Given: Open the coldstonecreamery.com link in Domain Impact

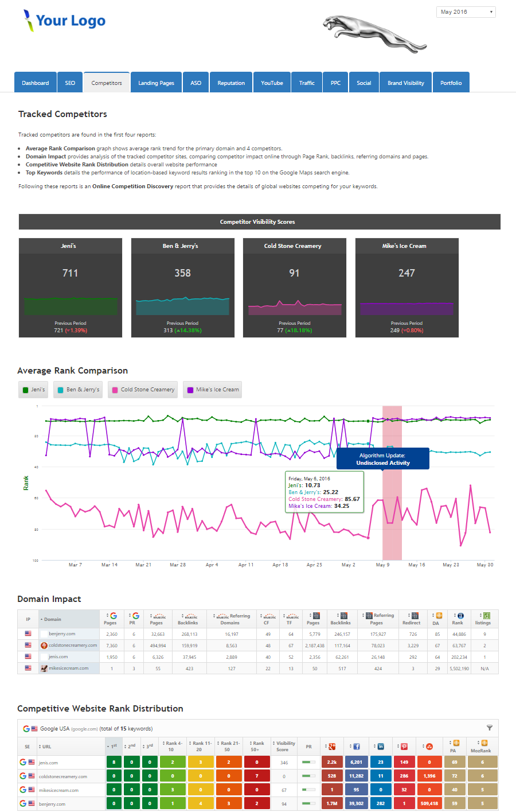Looking at the screenshot, I should point(72,645).
